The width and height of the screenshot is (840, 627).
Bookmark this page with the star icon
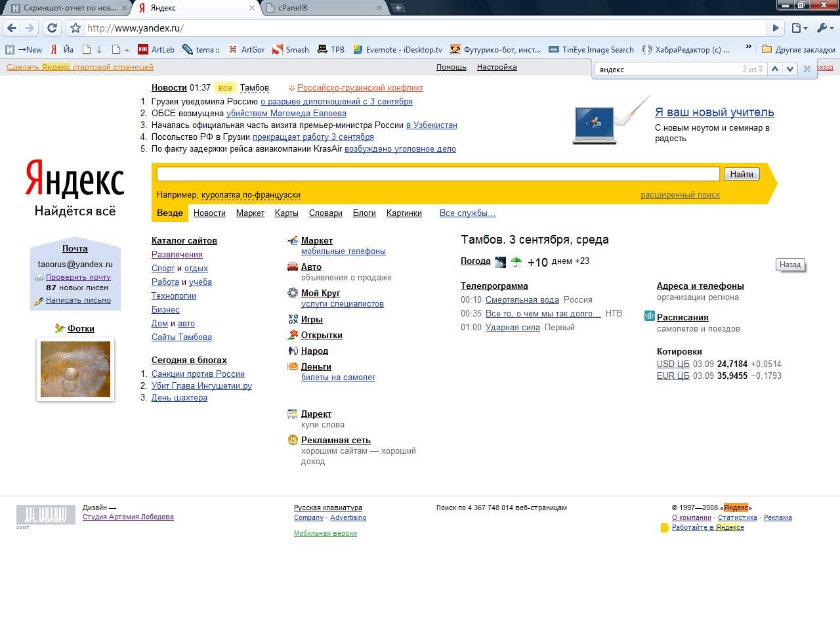(x=75, y=28)
